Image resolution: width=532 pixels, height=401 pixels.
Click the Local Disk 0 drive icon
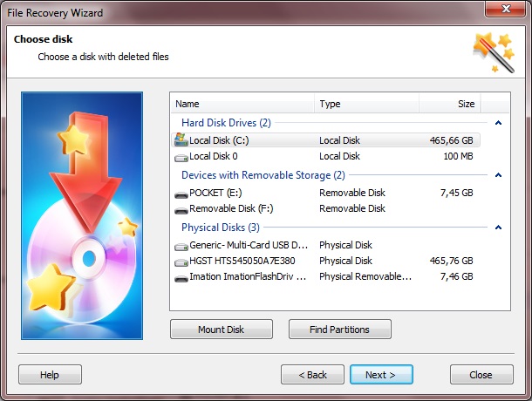click(x=181, y=158)
